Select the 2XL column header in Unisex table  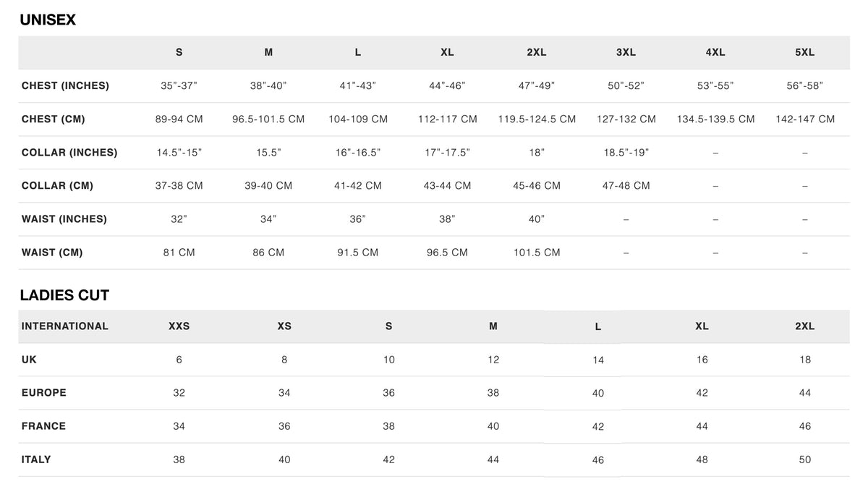point(536,52)
